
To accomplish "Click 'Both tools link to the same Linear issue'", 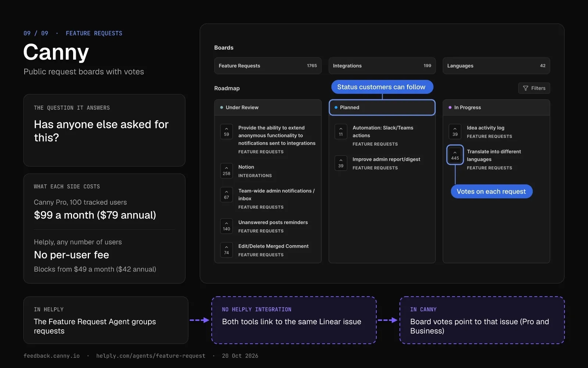I will pyautogui.click(x=291, y=322).
